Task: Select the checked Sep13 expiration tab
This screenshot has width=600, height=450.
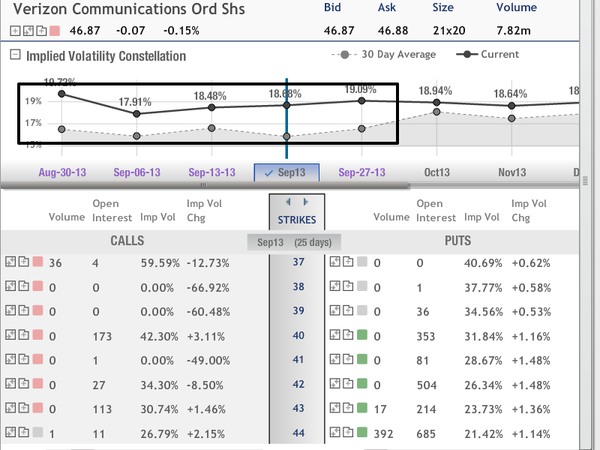Action: point(287,173)
